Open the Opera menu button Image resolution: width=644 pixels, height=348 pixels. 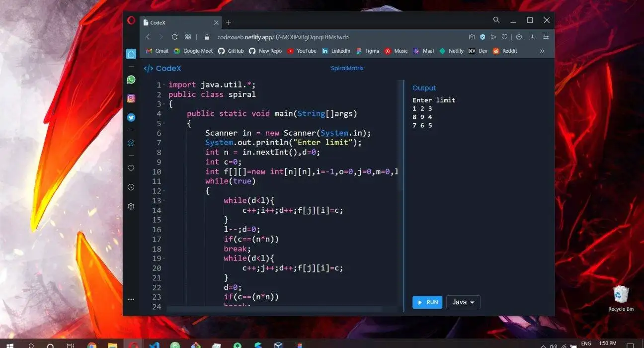(131, 20)
